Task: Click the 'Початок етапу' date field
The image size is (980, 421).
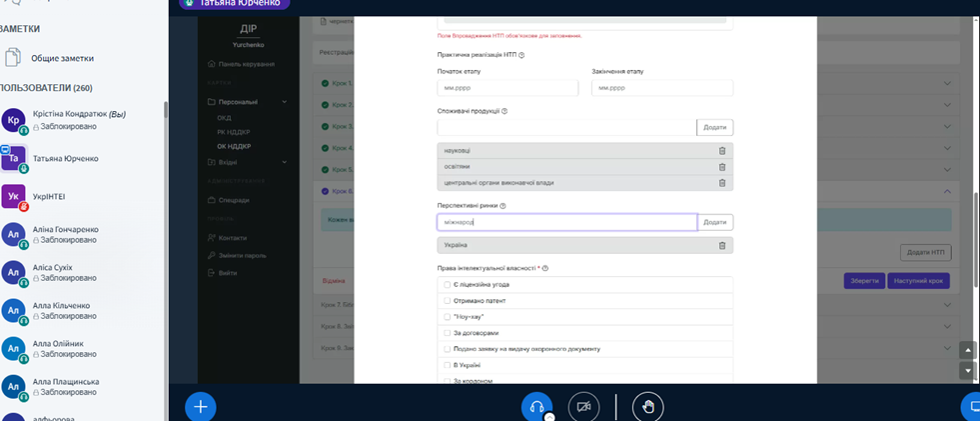Action: point(507,89)
